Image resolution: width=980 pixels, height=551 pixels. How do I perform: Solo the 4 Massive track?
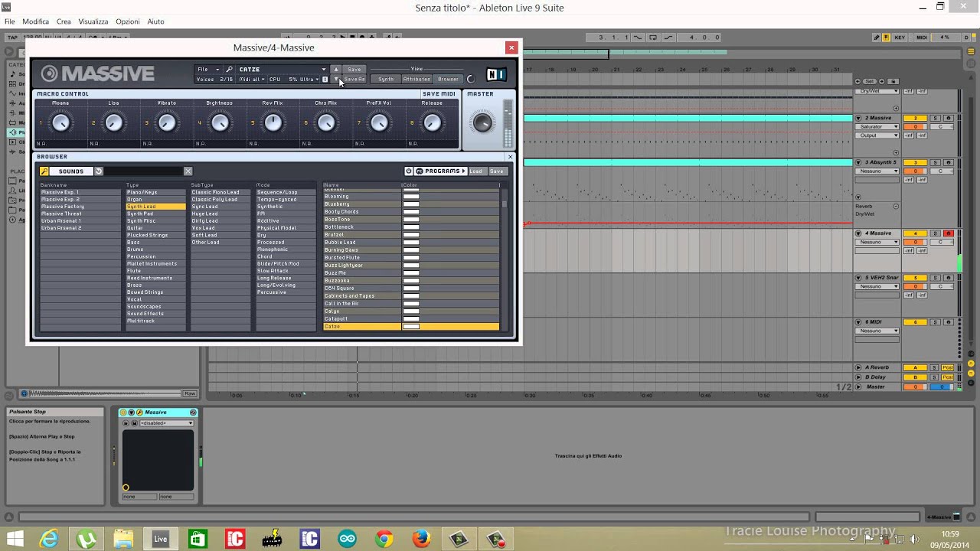(x=935, y=233)
